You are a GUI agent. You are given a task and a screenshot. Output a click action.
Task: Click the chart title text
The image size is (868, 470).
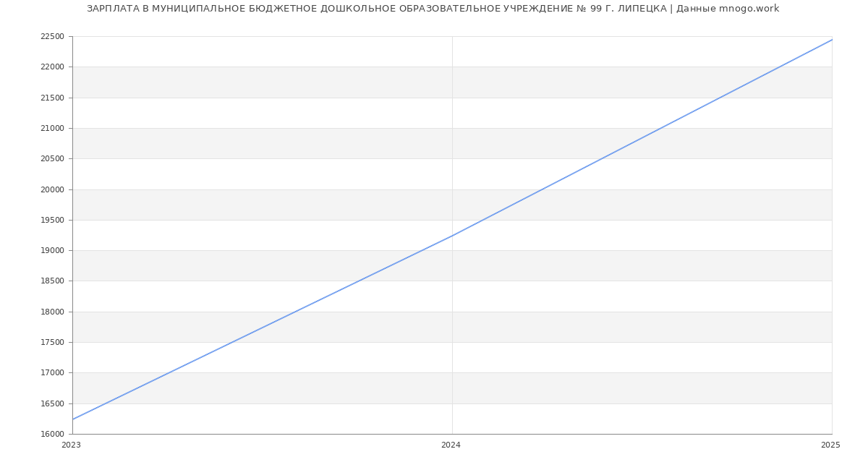coord(433,9)
